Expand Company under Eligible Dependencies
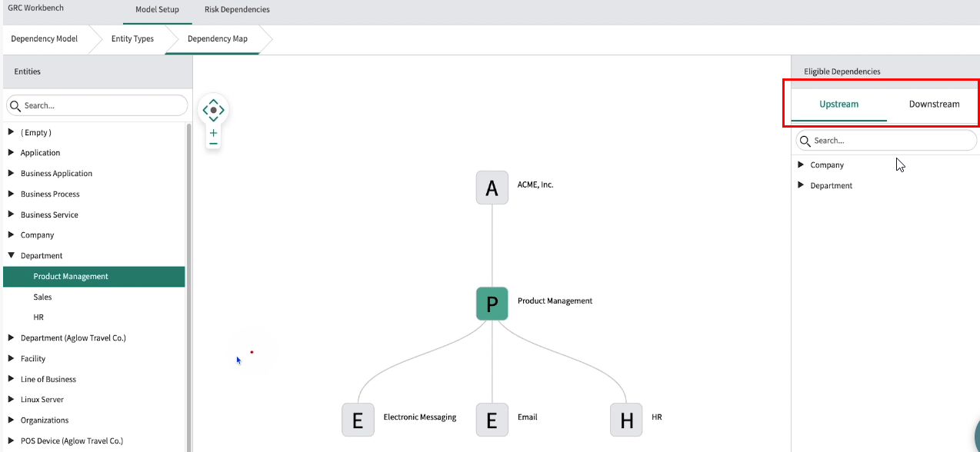Screen dimensions: 980x452 (801, 165)
